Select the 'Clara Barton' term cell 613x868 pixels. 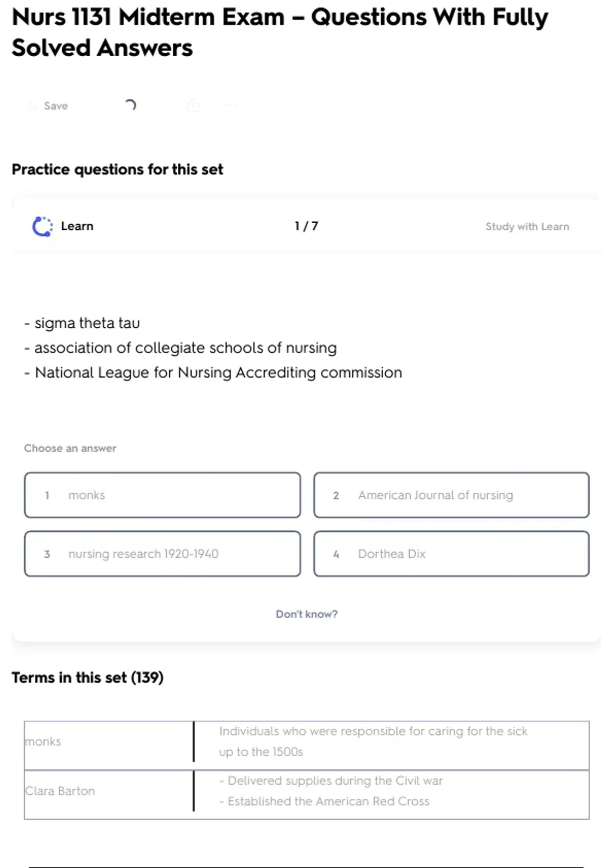60,791
